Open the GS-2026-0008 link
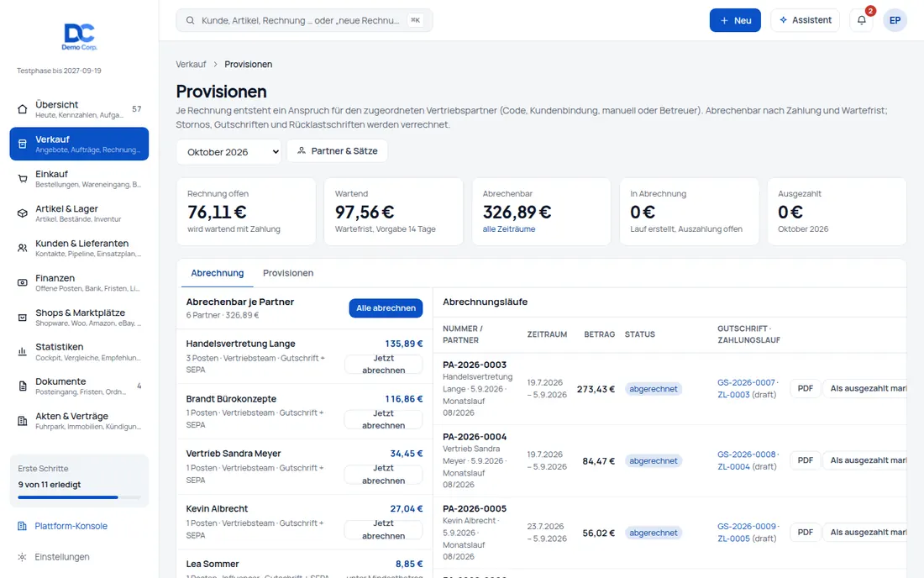This screenshot has width=924, height=578. (746, 455)
